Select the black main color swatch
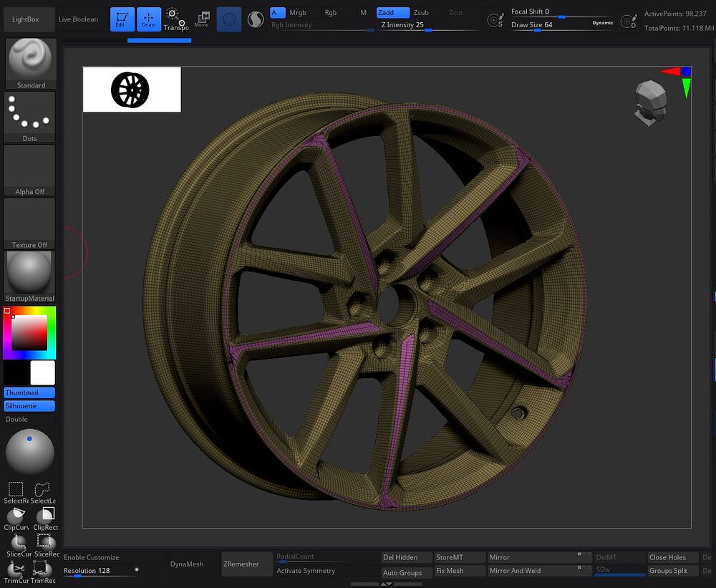Image resolution: width=716 pixels, height=588 pixels. pyautogui.click(x=16, y=373)
